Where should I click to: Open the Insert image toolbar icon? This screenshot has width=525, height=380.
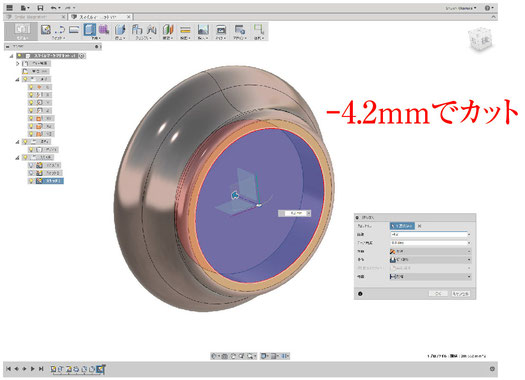click(203, 30)
